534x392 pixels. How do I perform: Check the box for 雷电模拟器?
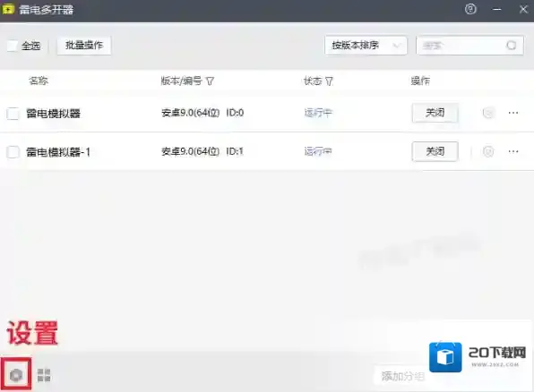pyautogui.click(x=13, y=114)
